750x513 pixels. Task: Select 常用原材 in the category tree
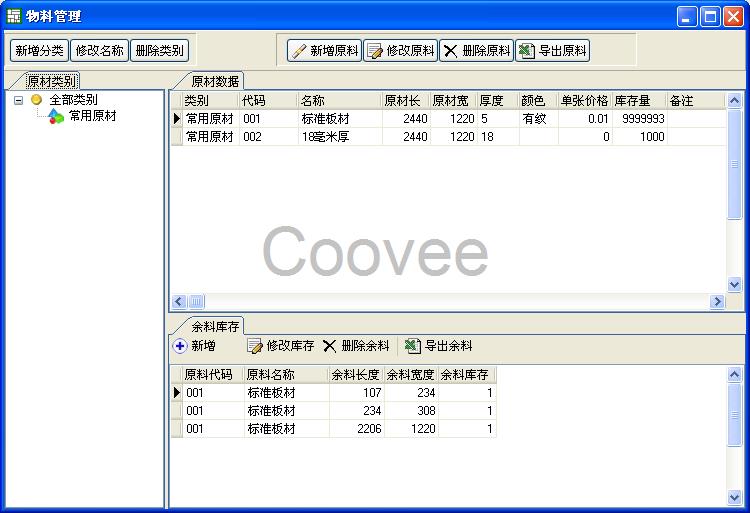click(92, 116)
